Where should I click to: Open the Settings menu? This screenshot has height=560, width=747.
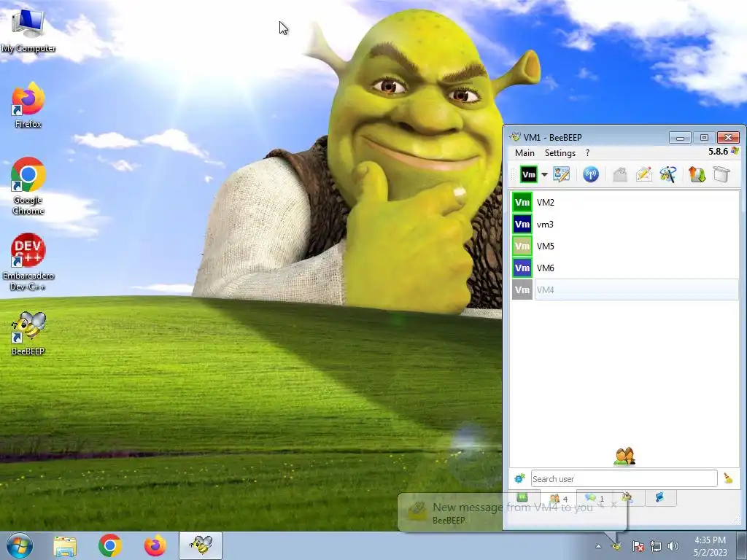(x=560, y=153)
